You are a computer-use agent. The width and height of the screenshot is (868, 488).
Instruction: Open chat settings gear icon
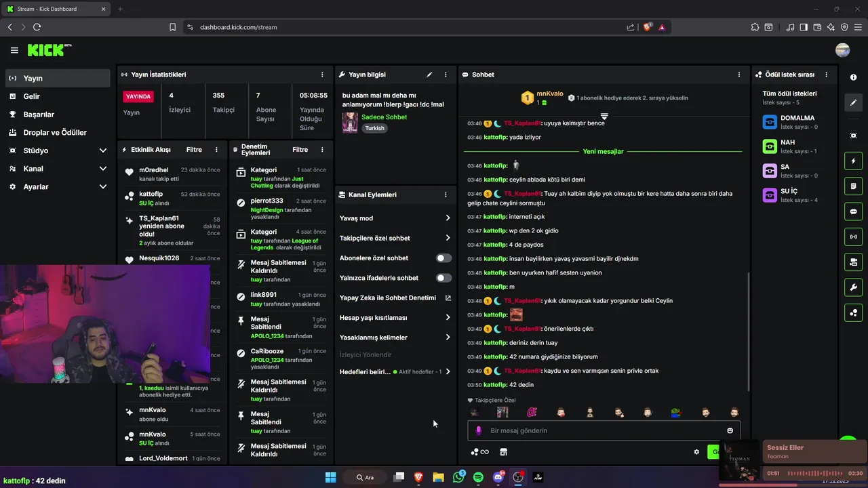pyautogui.click(x=696, y=452)
